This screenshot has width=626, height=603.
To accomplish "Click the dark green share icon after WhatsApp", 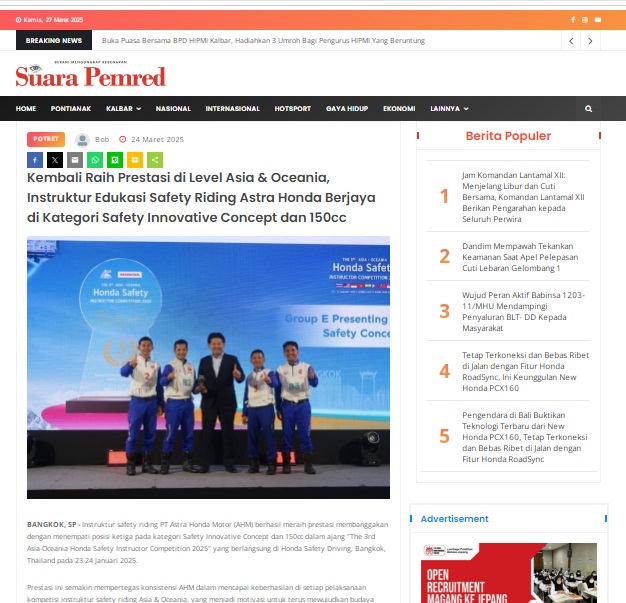I will click(x=115, y=160).
